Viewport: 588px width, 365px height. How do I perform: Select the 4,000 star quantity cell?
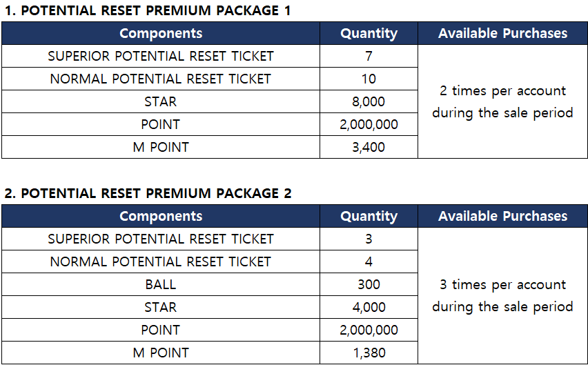[x=369, y=307]
